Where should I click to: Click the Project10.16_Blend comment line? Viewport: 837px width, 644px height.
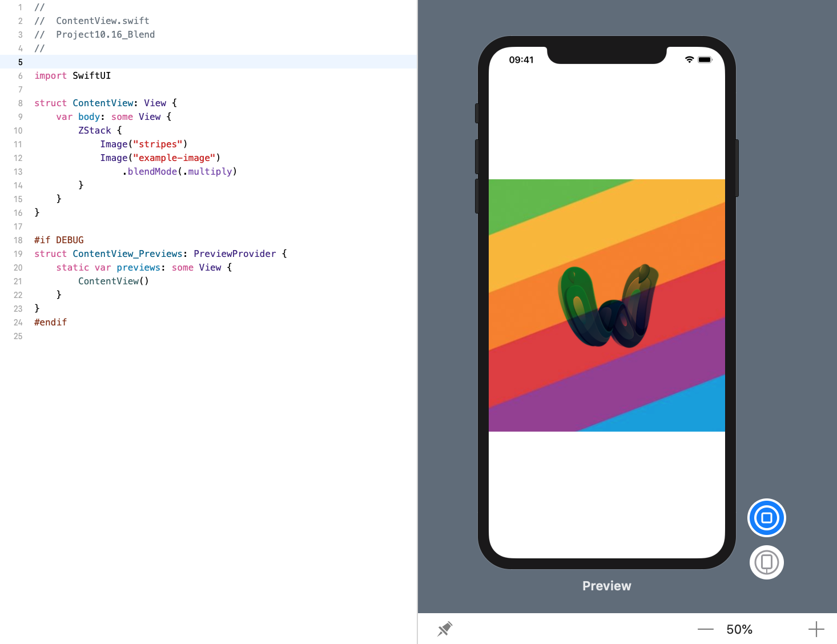pyautogui.click(x=95, y=34)
